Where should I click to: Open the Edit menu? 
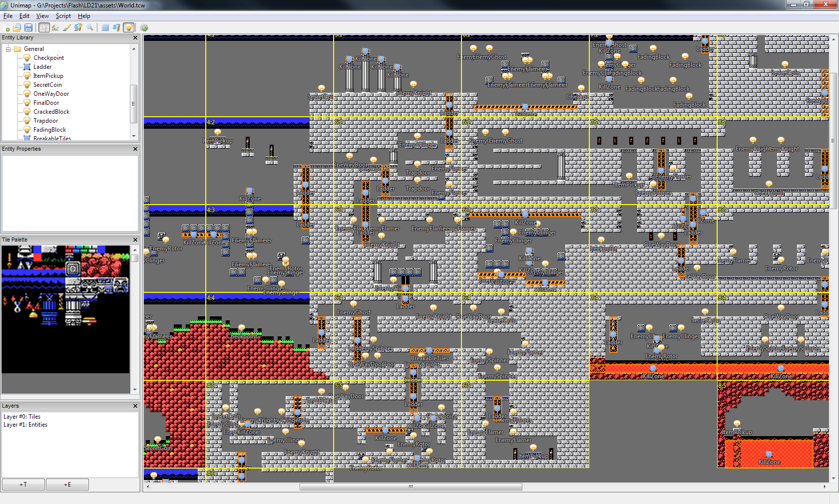coord(24,16)
